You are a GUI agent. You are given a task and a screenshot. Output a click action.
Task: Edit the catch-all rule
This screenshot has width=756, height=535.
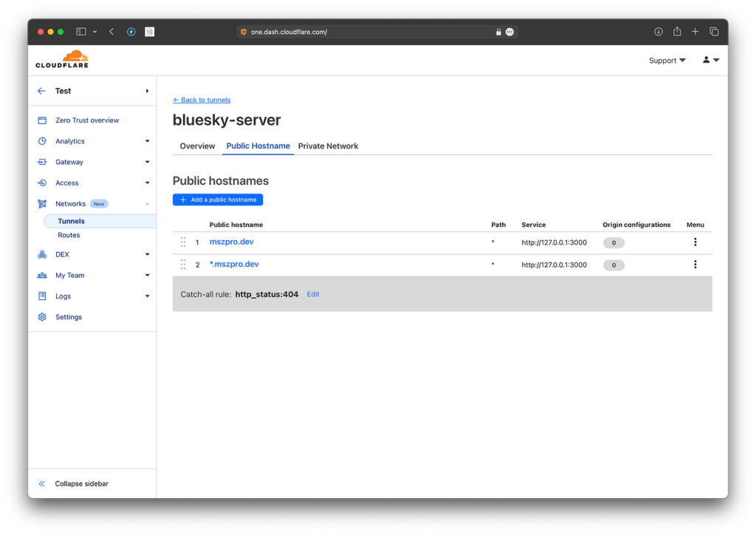click(312, 293)
